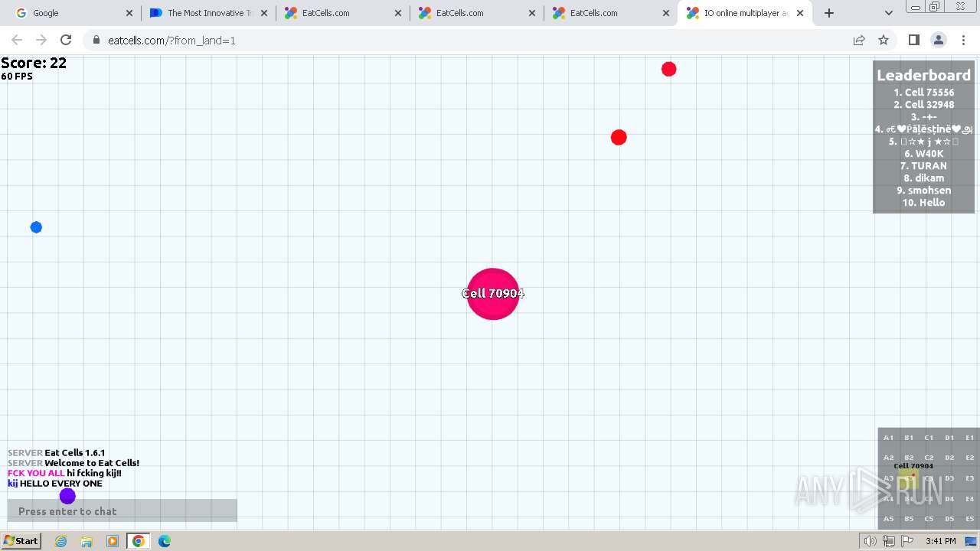This screenshot has height=551, width=980.
Task: Click the small blue food pellet
Action: [36, 227]
